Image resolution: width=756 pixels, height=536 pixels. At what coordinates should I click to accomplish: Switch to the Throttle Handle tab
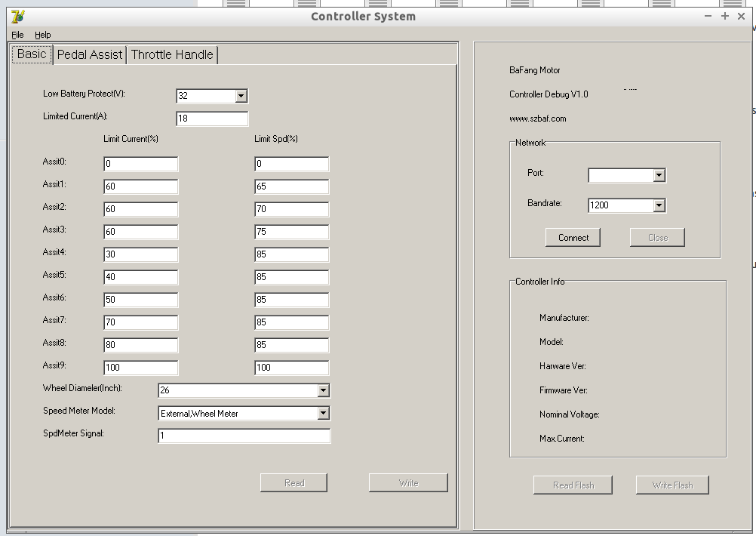(x=172, y=54)
